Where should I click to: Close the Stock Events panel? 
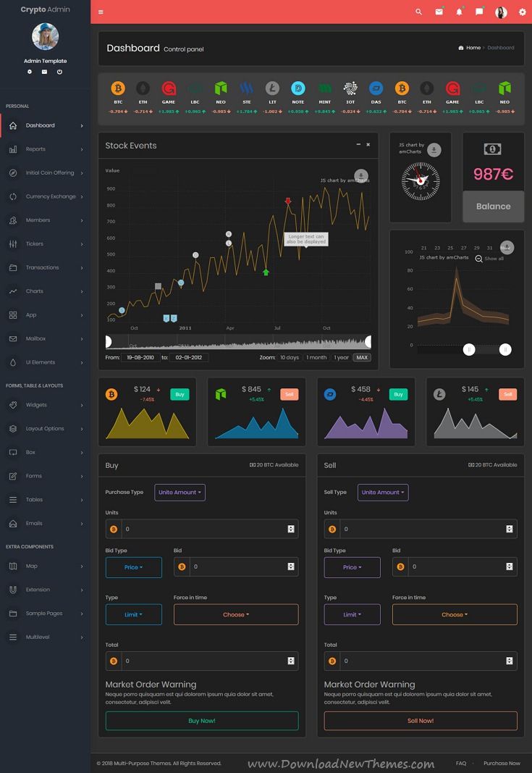(x=368, y=144)
